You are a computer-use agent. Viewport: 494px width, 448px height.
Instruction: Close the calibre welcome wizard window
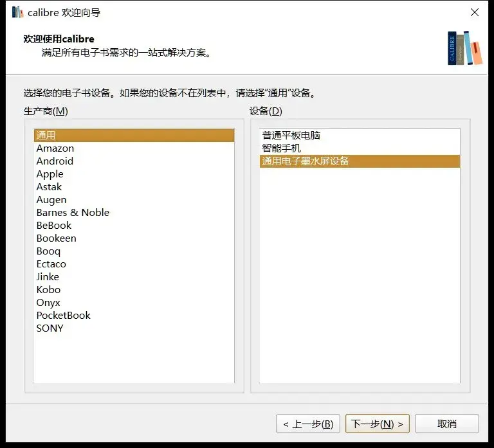(x=475, y=12)
